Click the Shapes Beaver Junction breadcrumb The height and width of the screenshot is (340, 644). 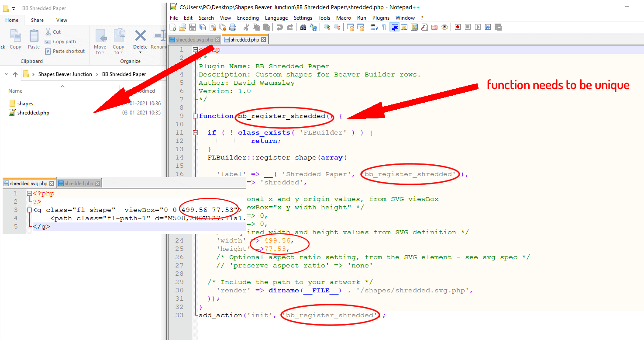point(65,74)
